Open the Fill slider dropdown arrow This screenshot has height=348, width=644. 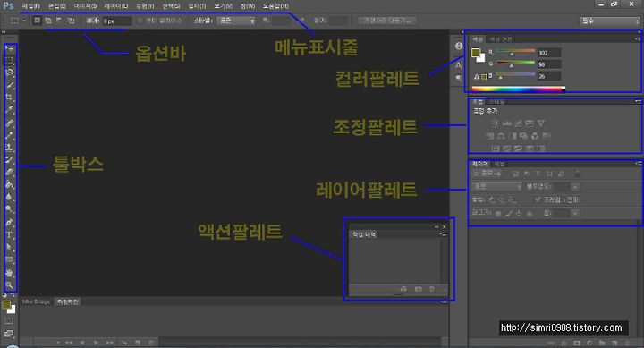575,213
